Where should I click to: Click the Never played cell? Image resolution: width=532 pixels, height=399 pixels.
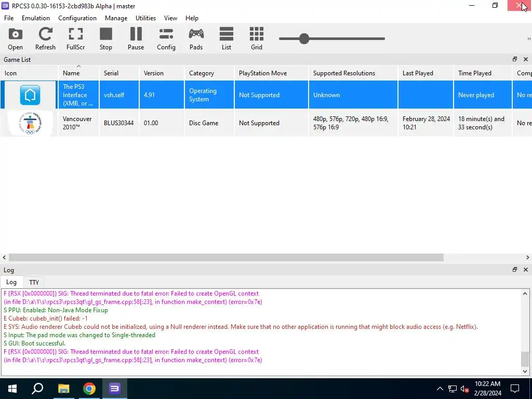pyautogui.click(x=483, y=95)
